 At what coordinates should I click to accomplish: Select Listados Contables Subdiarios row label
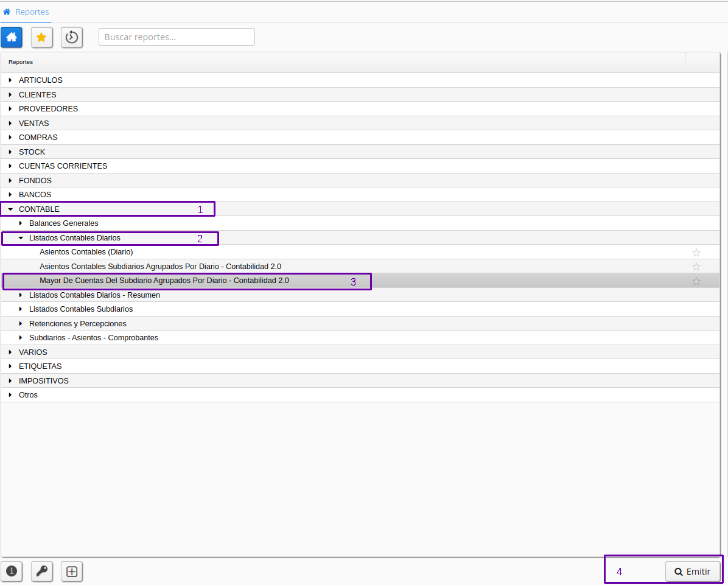81,309
